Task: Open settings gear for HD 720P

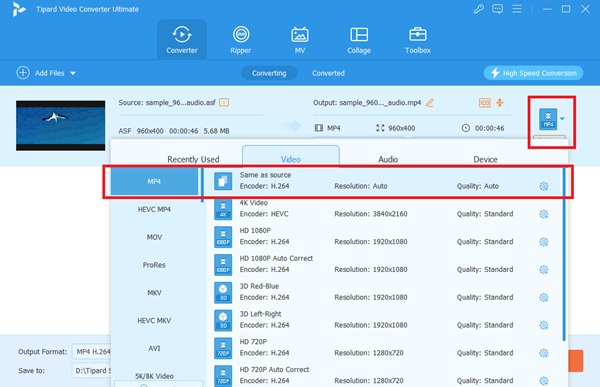Action: click(543, 353)
